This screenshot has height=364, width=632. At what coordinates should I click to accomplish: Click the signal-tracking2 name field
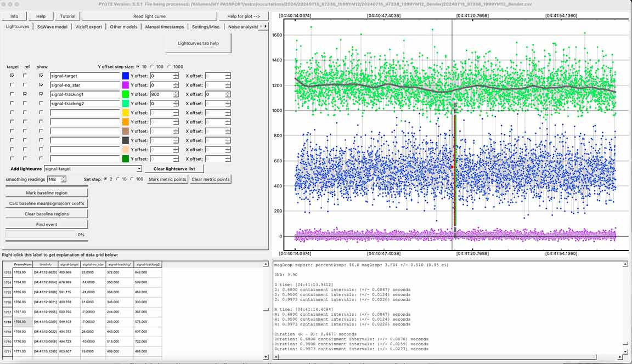coord(85,104)
